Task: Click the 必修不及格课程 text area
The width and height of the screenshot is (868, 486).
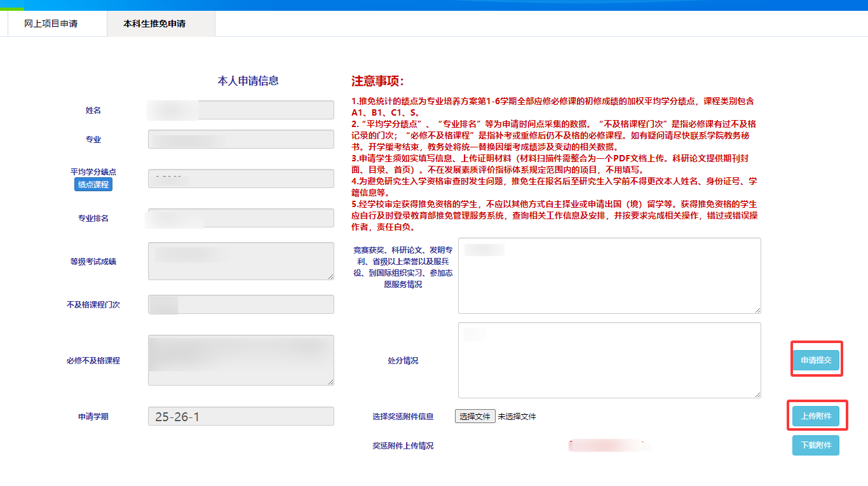Action: [241, 360]
